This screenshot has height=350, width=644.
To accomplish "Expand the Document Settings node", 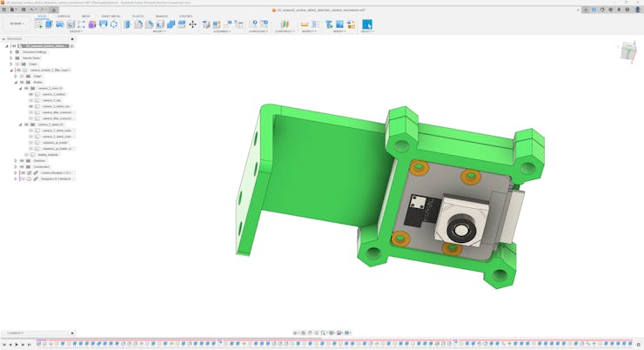I will (11, 52).
